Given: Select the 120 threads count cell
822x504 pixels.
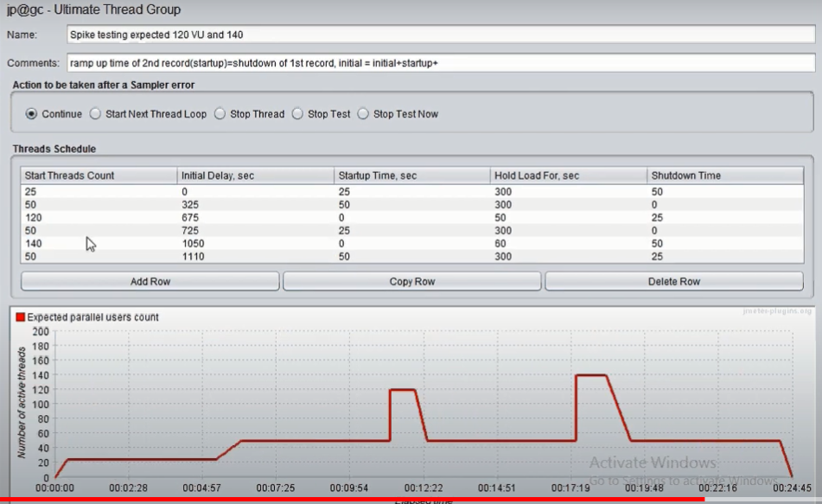Looking at the screenshot, I should pos(99,218).
